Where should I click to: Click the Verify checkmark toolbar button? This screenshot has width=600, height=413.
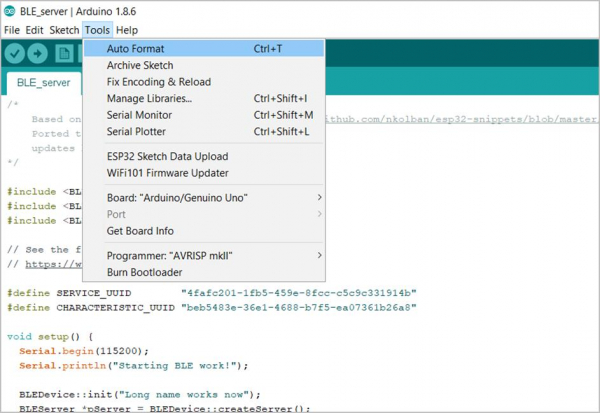point(15,53)
